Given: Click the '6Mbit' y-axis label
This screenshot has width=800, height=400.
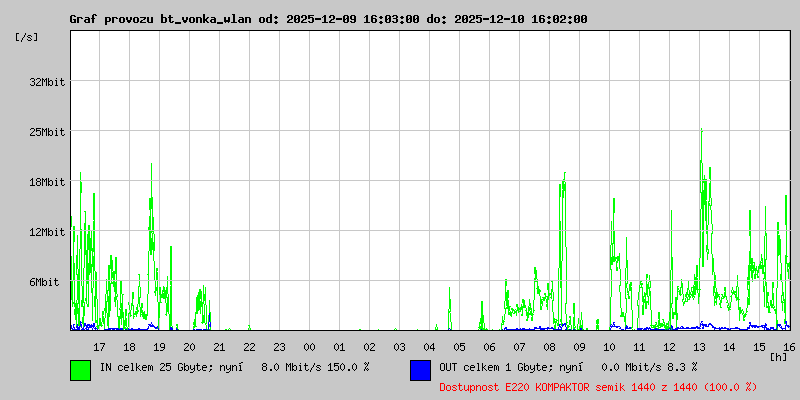Looking at the screenshot, I should 44,282.
